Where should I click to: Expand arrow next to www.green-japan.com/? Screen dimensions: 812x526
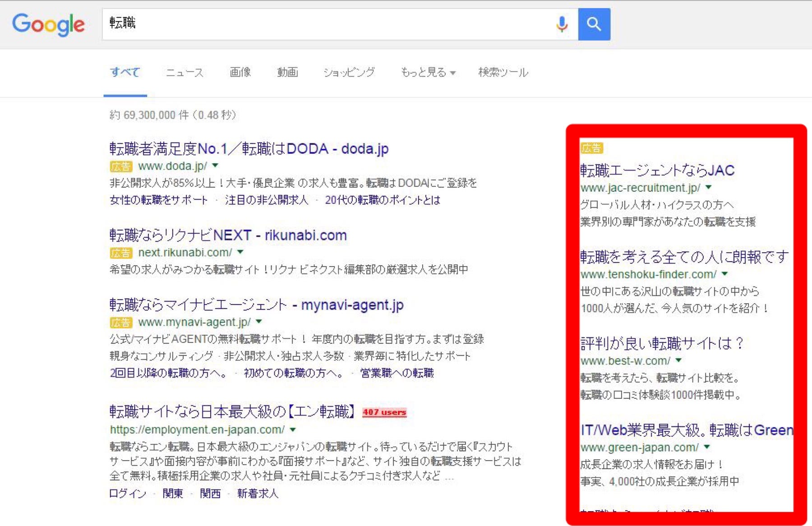click(x=707, y=447)
